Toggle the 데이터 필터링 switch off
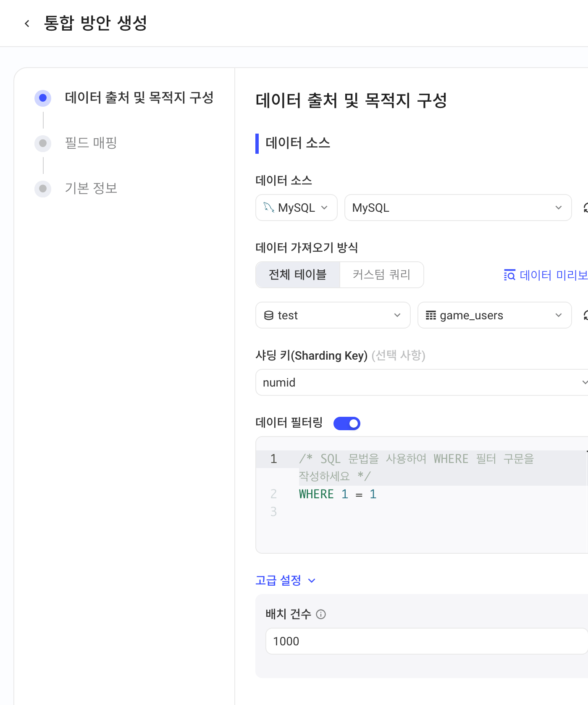 pos(347,423)
